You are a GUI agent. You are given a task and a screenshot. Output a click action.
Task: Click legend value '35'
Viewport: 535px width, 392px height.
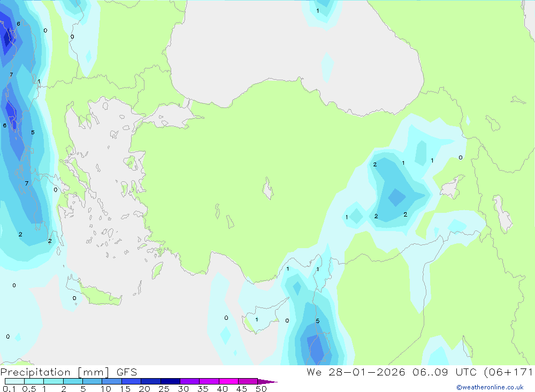[x=203, y=389]
